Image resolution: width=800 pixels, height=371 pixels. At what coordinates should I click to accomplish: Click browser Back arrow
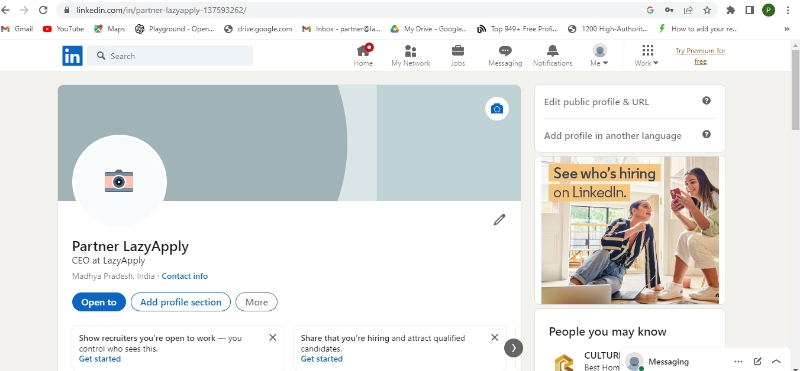pyautogui.click(x=6, y=10)
